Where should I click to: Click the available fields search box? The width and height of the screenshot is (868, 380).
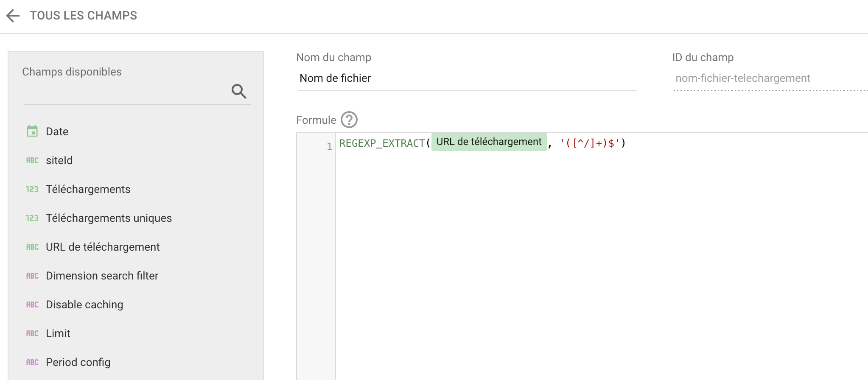pyautogui.click(x=125, y=92)
